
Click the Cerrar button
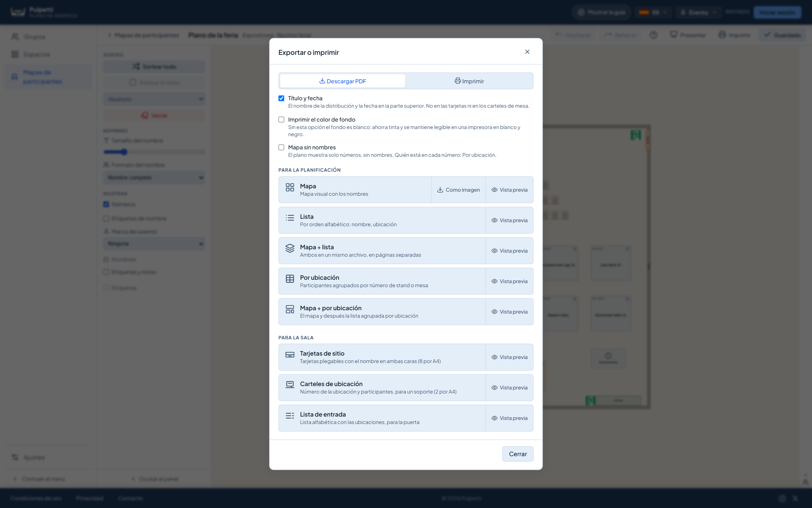(x=518, y=454)
